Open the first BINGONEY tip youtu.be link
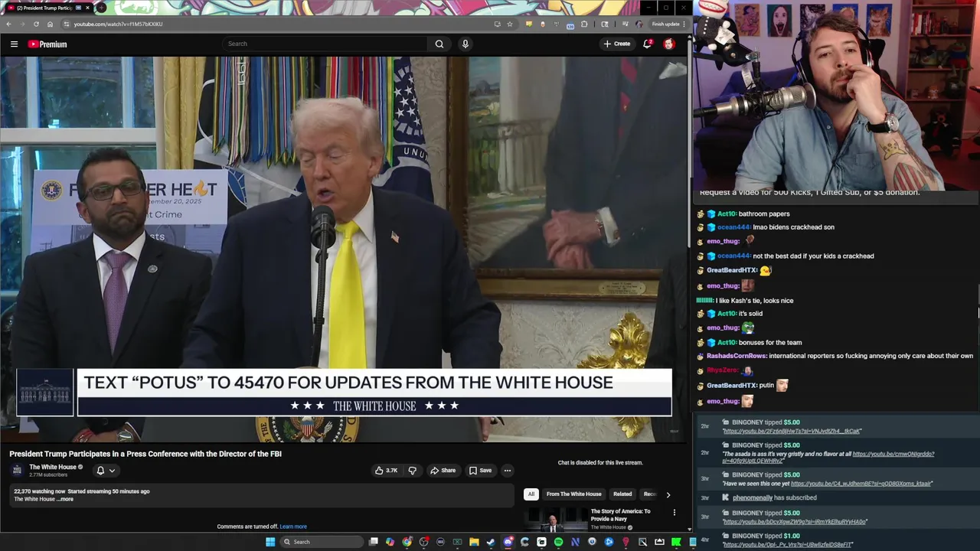Viewport: 980px width, 551px height. click(792, 431)
